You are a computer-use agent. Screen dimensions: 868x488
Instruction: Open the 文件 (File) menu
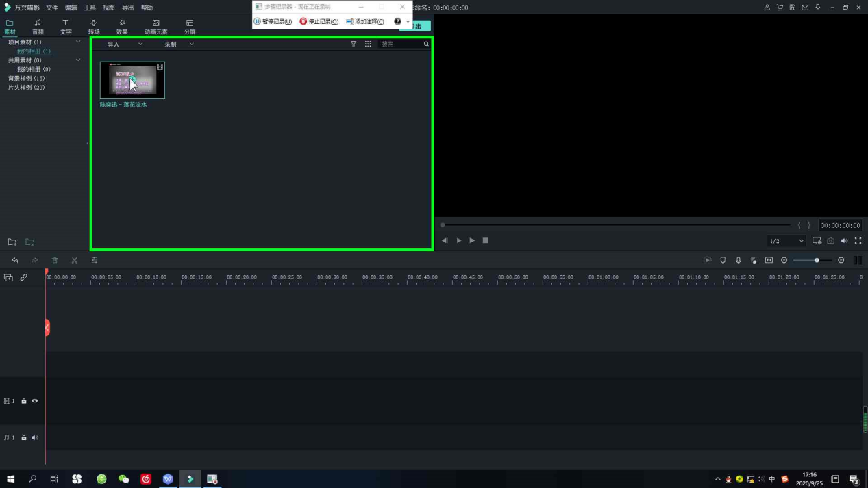pos(52,8)
